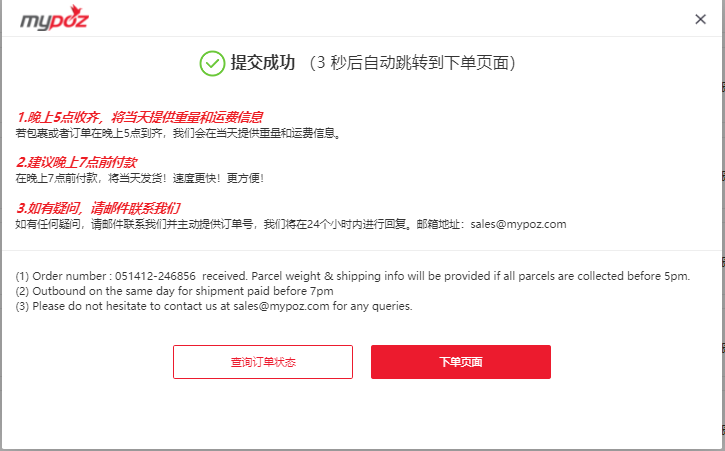Screen dimensions: 725x451
Task: Click the paragraph starting 如有任何疑问
Action: coord(290,224)
